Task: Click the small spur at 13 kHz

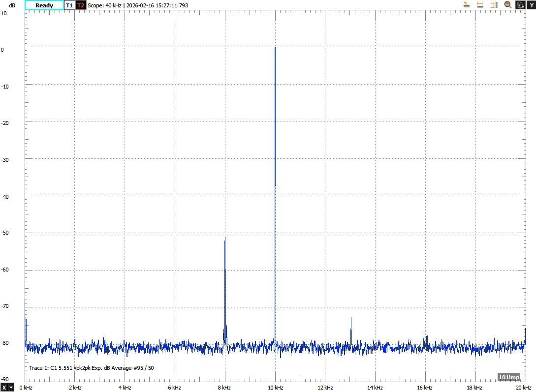Action: pyautogui.click(x=351, y=319)
